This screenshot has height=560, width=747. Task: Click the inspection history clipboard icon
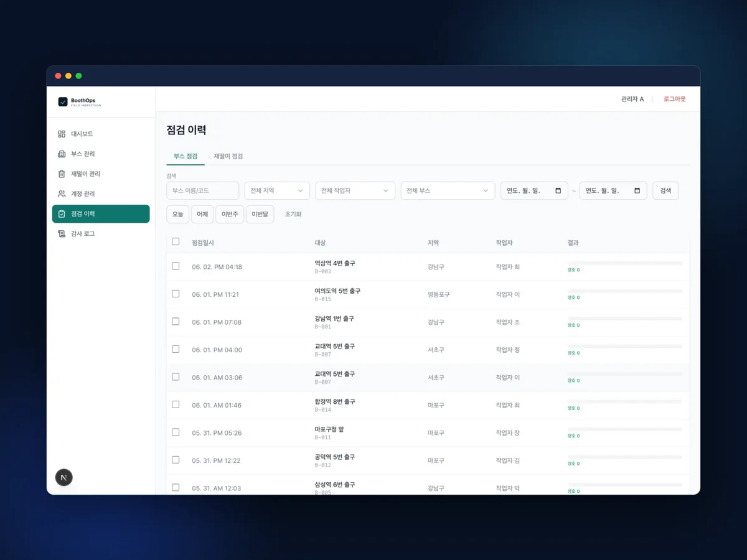[62, 213]
